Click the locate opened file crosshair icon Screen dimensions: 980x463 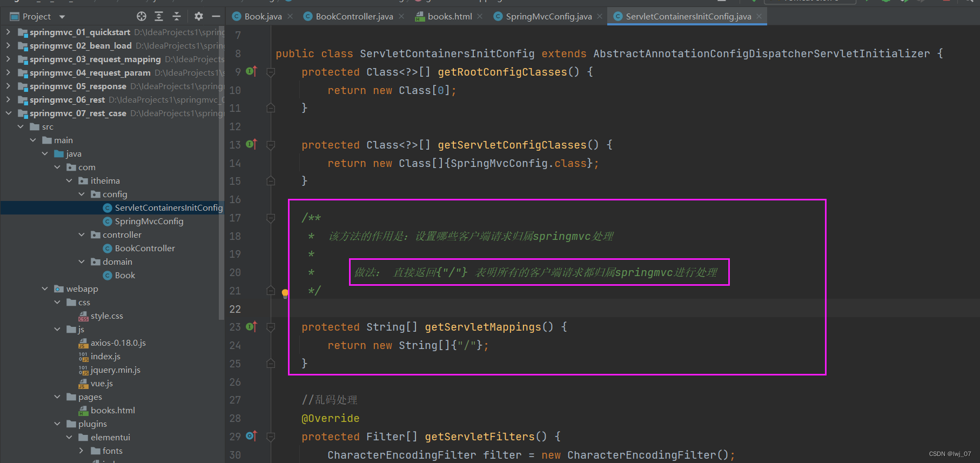tap(142, 16)
